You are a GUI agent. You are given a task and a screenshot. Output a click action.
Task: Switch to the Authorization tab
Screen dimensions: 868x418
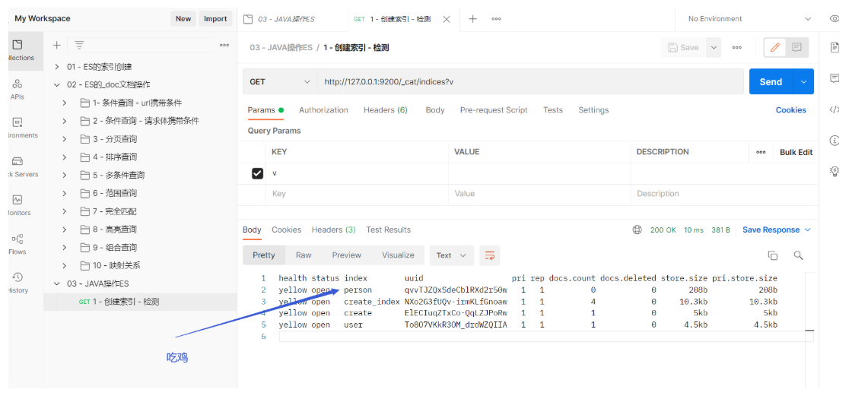click(x=323, y=110)
